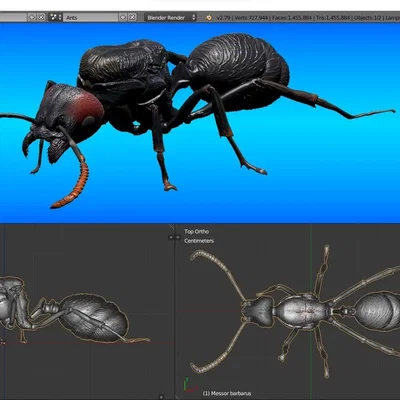400x400 pixels.
Task: Open the scene browse icon beside Ants
Action: point(55,17)
